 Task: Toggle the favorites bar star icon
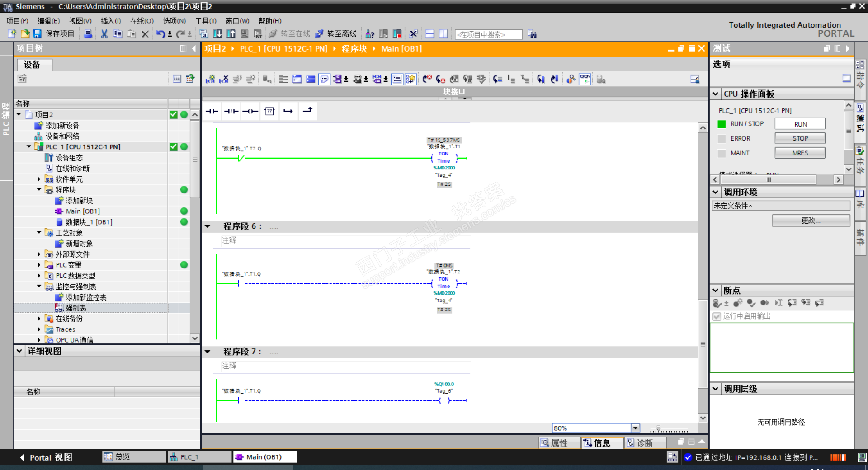tap(410, 80)
